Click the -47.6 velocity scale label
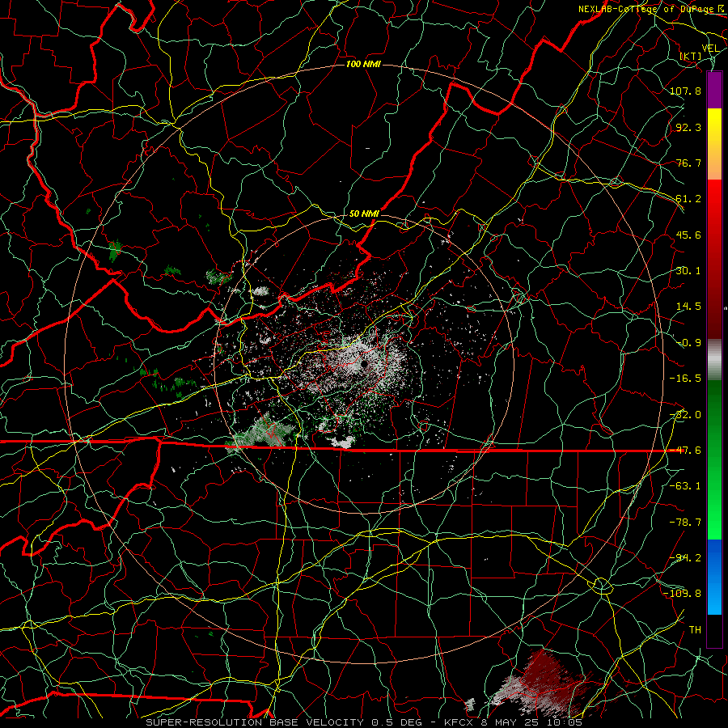The image size is (728, 728). 685,451
